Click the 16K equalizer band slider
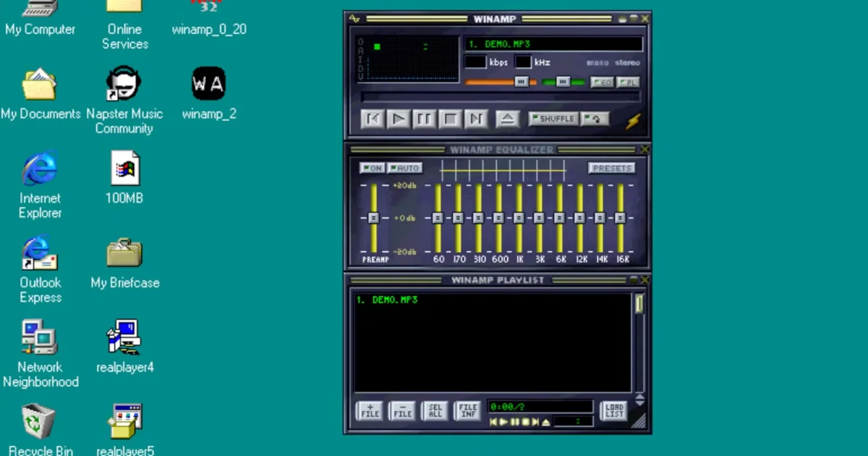The width and height of the screenshot is (868, 456). point(620,218)
